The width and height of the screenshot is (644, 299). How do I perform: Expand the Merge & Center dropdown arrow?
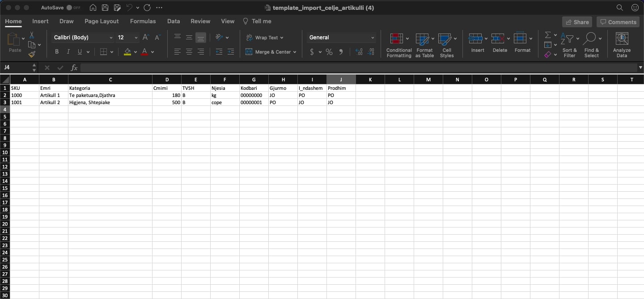pyautogui.click(x=295, y=52)
